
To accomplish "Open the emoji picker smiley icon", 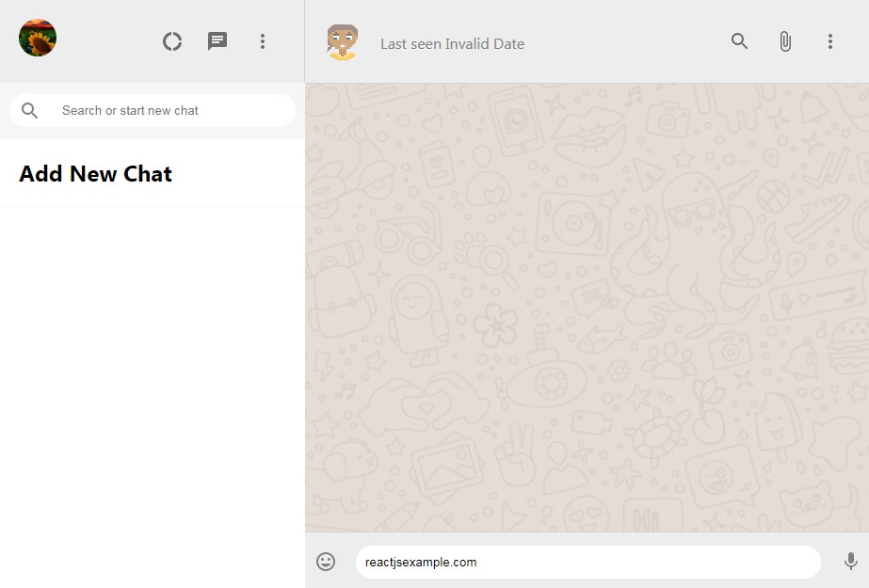I will point(326,562).
